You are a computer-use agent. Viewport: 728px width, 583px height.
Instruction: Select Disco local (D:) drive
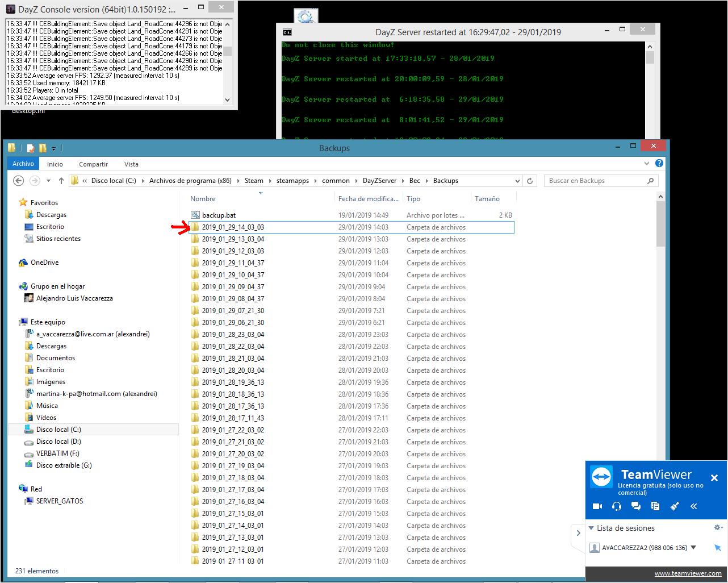click(x=58, y=442)
